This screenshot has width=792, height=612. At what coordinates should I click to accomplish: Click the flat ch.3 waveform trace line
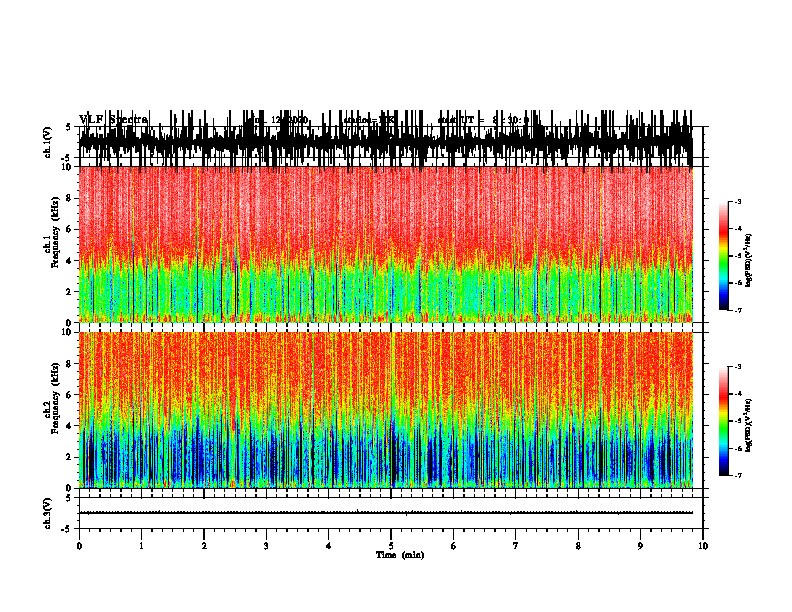pos(386,513)
